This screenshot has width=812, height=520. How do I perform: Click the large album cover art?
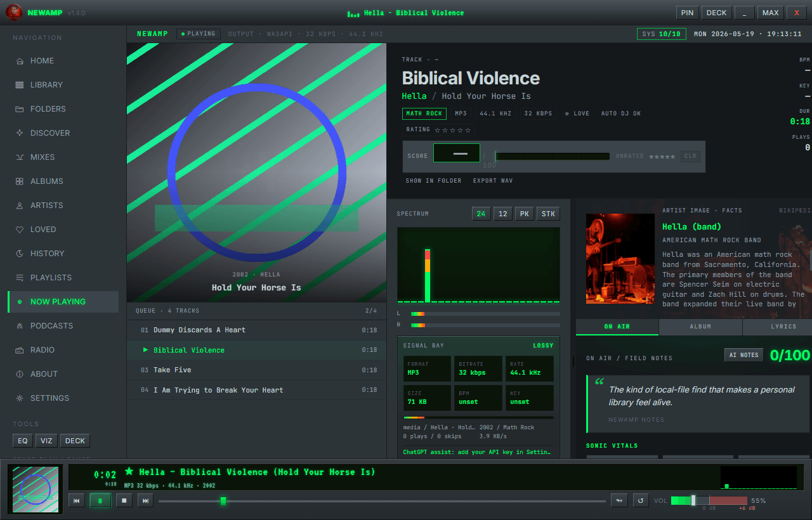coord(256,172)
